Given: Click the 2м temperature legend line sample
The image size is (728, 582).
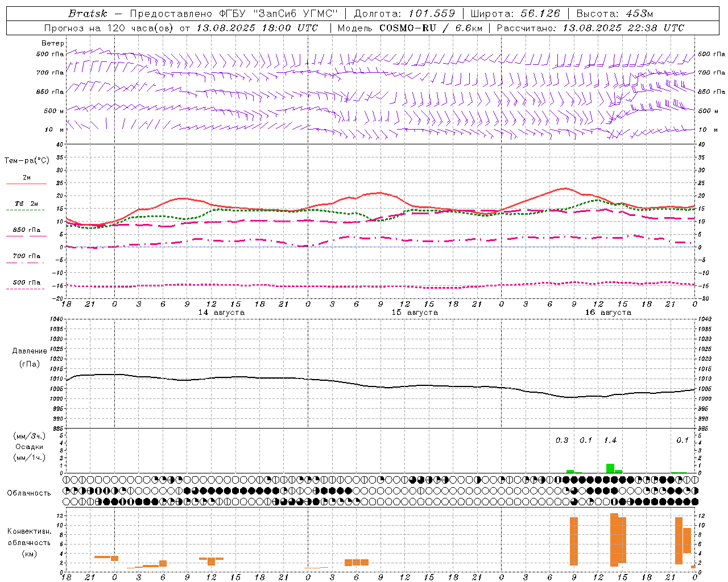Looking at the screenshot, I should click(26, 184).
